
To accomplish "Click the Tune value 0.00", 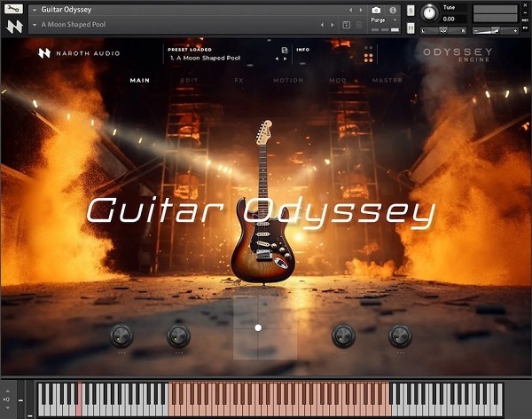I will click(449, 19).
